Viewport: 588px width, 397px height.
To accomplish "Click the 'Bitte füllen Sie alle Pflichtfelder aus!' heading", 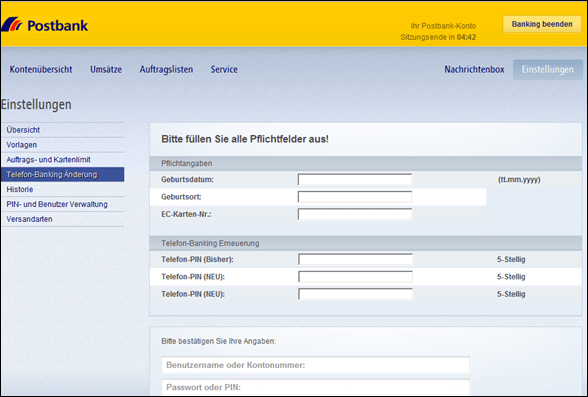I will click(x=245, y=139).
